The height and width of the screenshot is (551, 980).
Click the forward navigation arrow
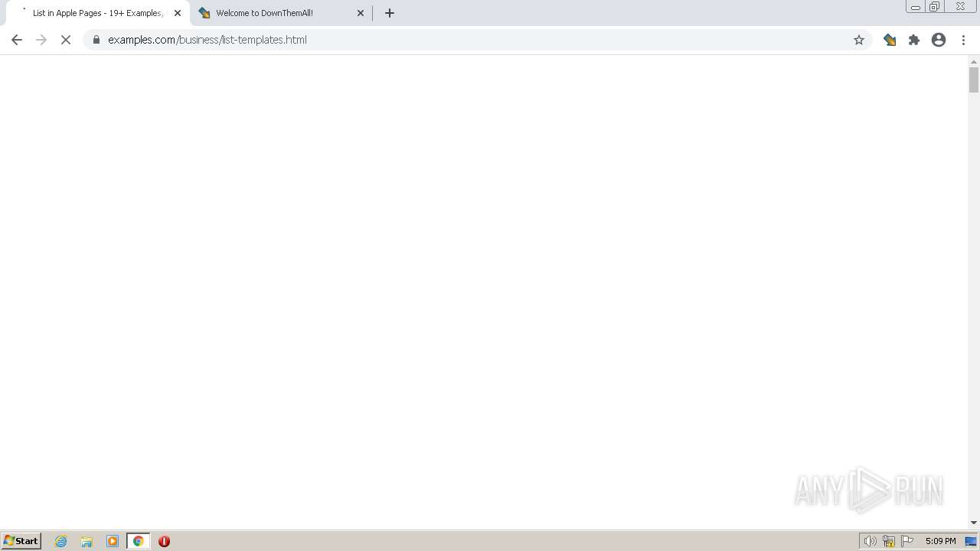(41, 40)
